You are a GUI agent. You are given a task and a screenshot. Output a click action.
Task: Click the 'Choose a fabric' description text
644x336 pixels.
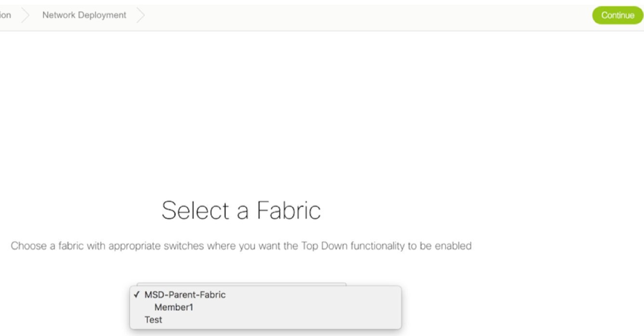pos(241,246)
